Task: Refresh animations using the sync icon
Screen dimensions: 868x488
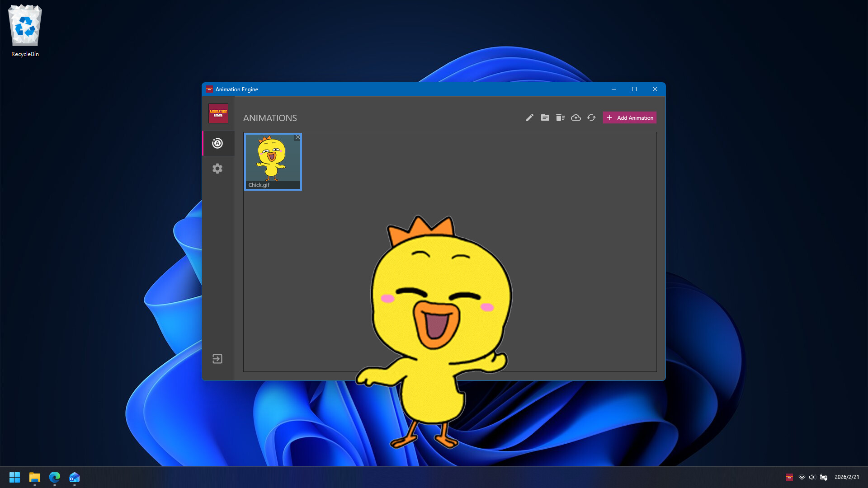Action: click(591, 117)
